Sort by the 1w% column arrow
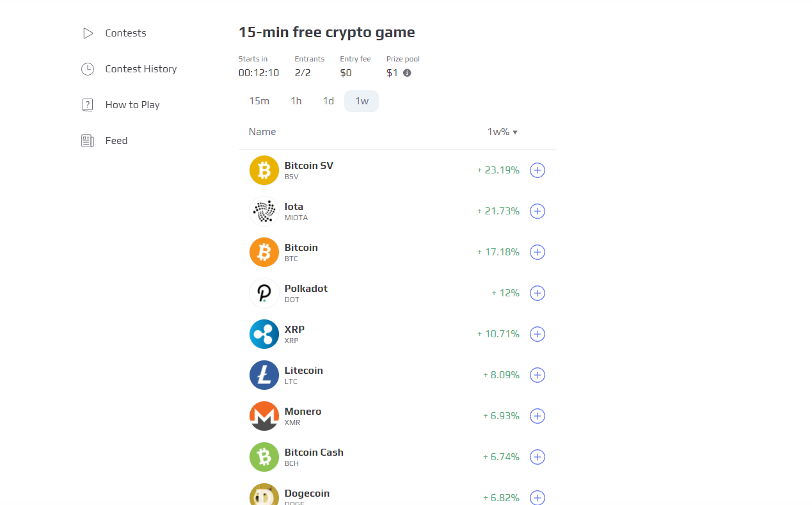 (x=515, y=132)
